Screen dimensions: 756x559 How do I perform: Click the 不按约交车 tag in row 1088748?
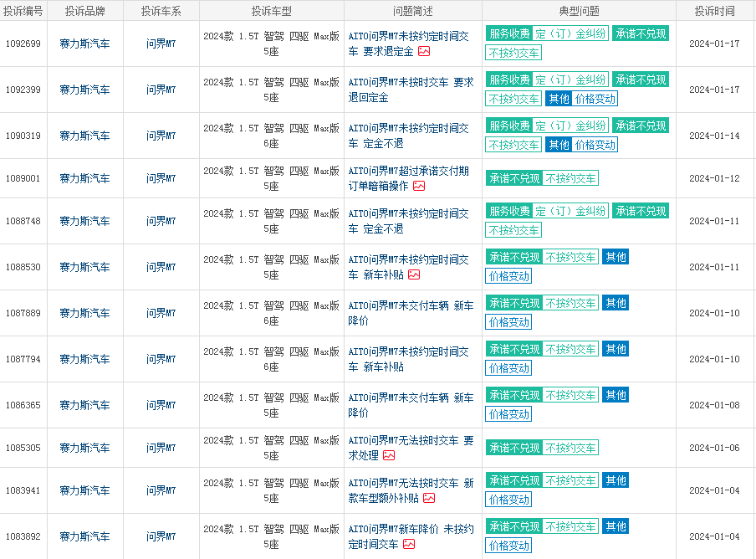point(513,230)
